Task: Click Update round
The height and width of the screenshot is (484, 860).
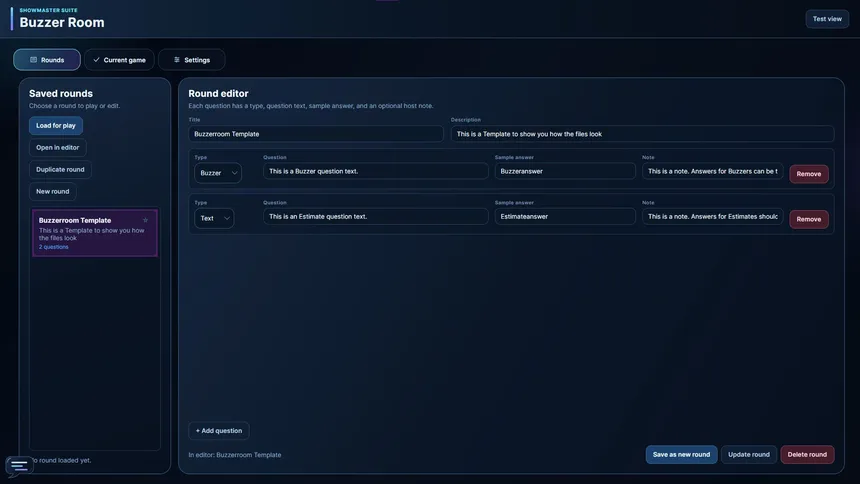Action: (749, 454)
